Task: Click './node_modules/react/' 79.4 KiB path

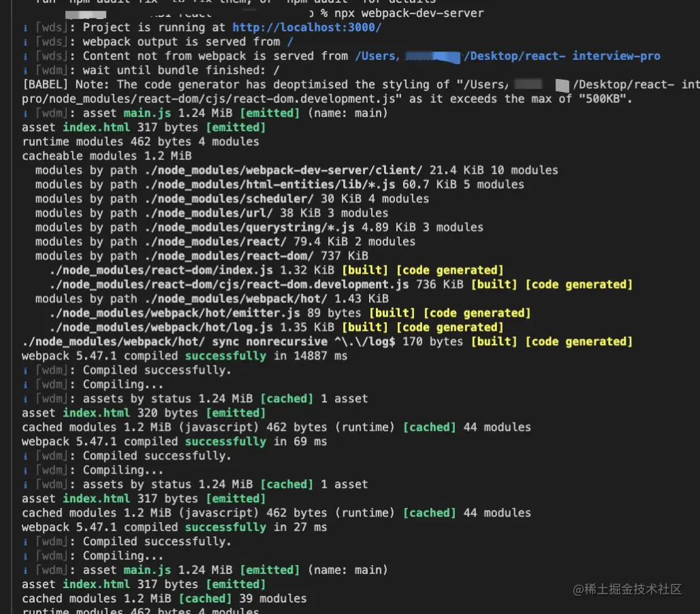Action: (x=215, y=242)
